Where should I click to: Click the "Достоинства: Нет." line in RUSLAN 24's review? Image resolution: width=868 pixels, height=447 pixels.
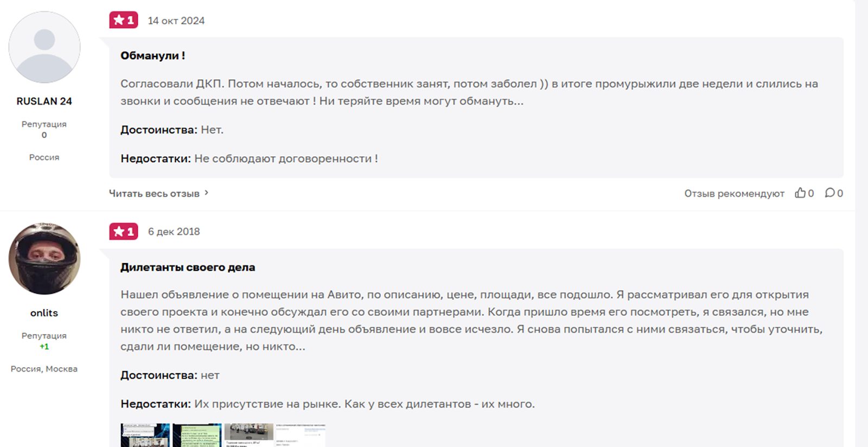172,130
